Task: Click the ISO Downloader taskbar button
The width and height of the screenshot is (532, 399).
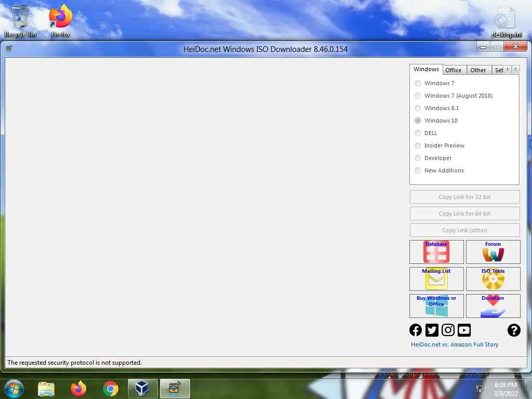Action: pyautogui.click(x=175, y=389)
